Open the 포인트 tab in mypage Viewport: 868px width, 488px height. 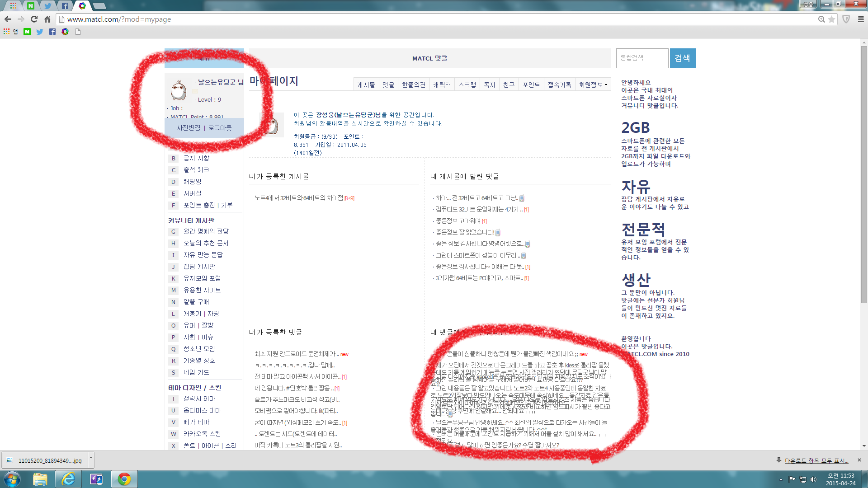(531, 84)
